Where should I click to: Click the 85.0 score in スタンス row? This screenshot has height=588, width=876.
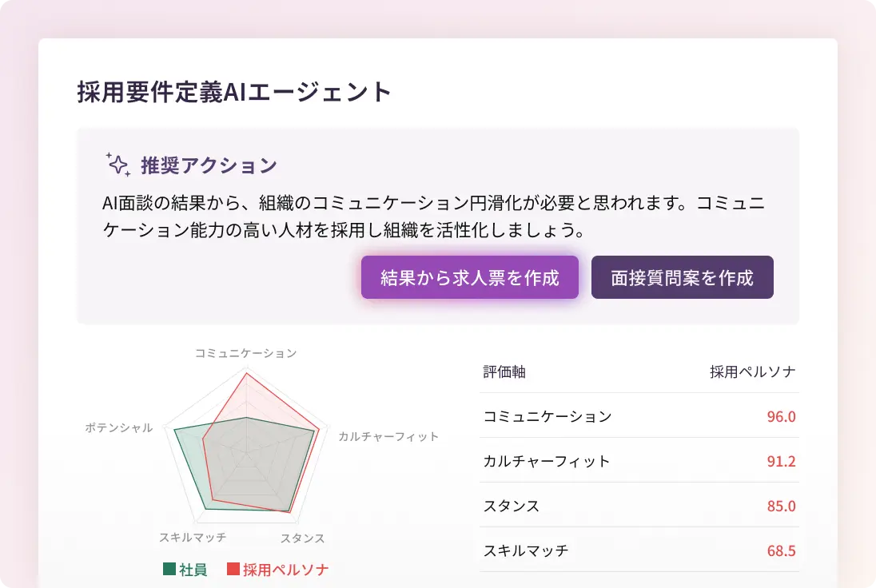pos(780,506)
